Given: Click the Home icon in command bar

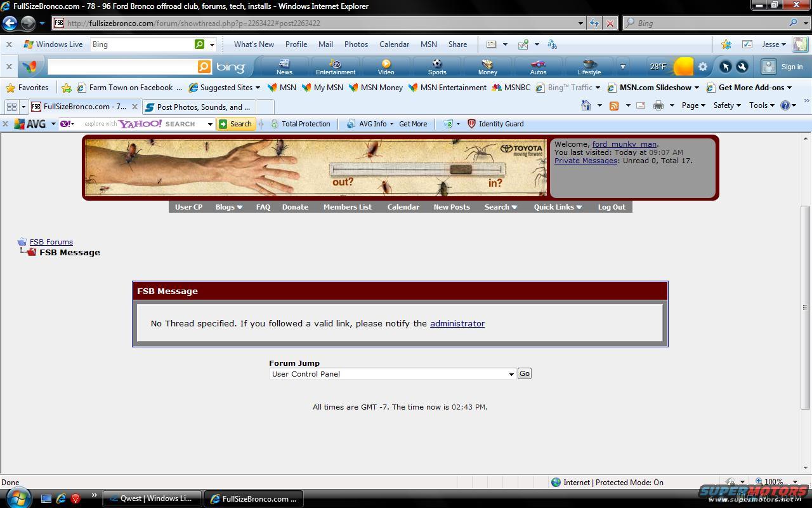Looking at the screenshot, I should click(x=586, y=105).
